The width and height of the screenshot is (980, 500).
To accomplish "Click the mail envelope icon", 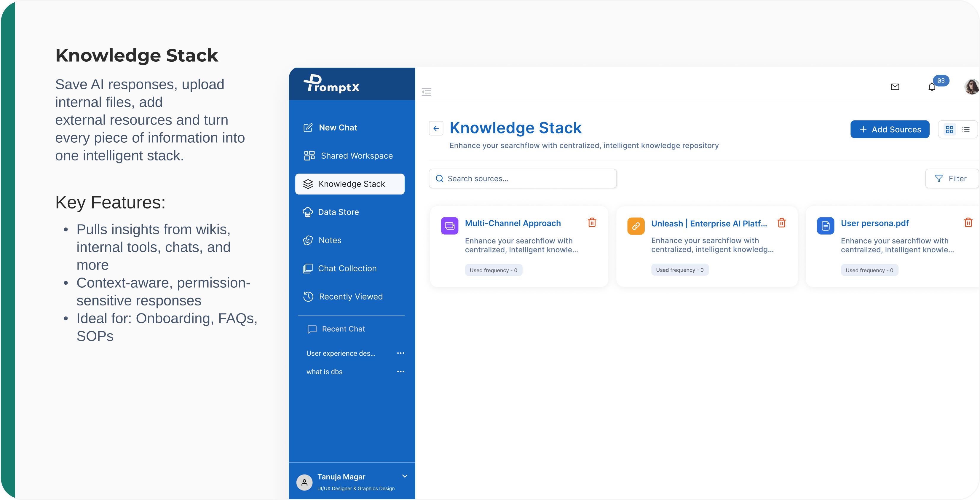I will point(895,87).
